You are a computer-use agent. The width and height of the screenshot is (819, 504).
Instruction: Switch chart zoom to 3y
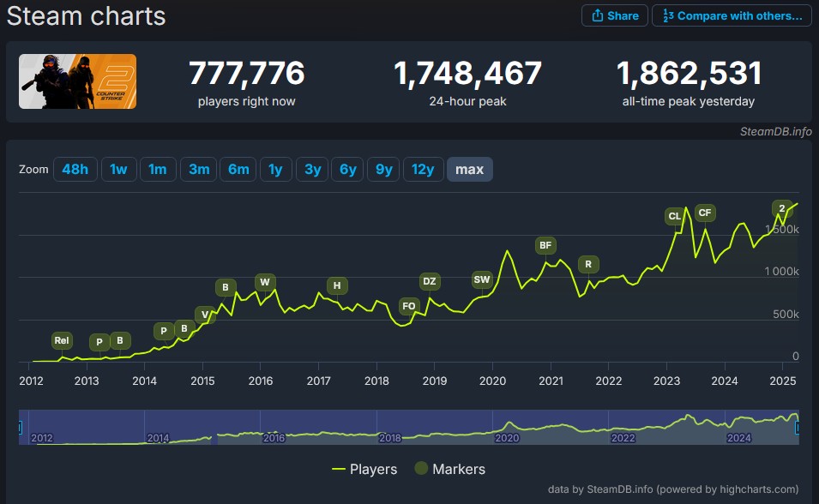point(312,169)
